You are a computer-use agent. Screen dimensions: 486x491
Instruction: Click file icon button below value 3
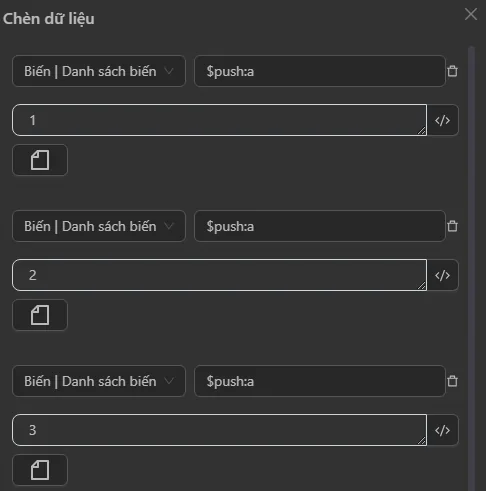(x=40, y=470)
